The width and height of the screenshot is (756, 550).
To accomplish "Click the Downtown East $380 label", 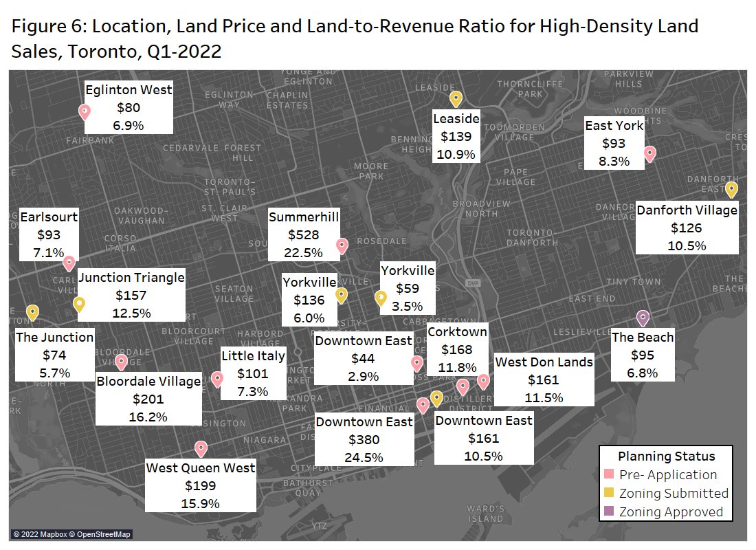I will pos(364,439).
